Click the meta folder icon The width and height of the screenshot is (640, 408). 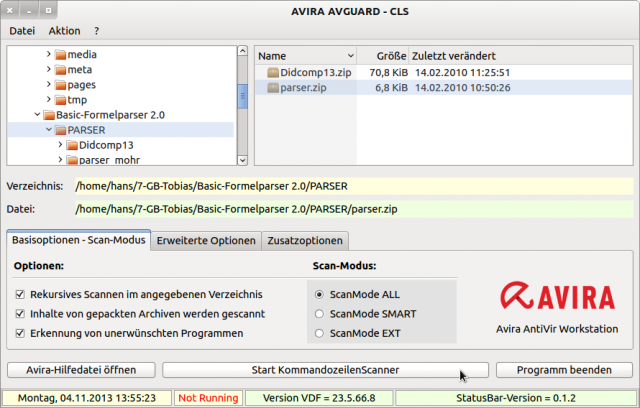point(60,69)
